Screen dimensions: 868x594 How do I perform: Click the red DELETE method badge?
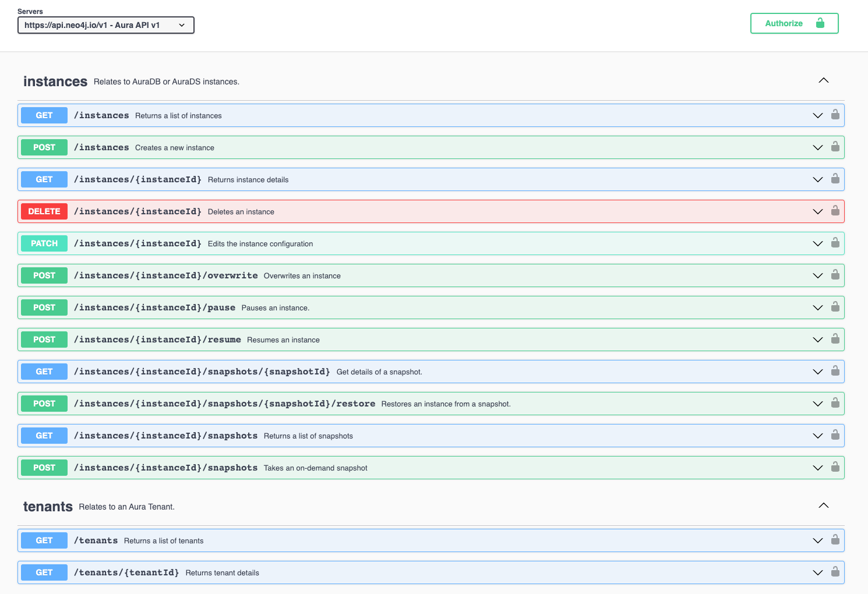tap(44, 211)
